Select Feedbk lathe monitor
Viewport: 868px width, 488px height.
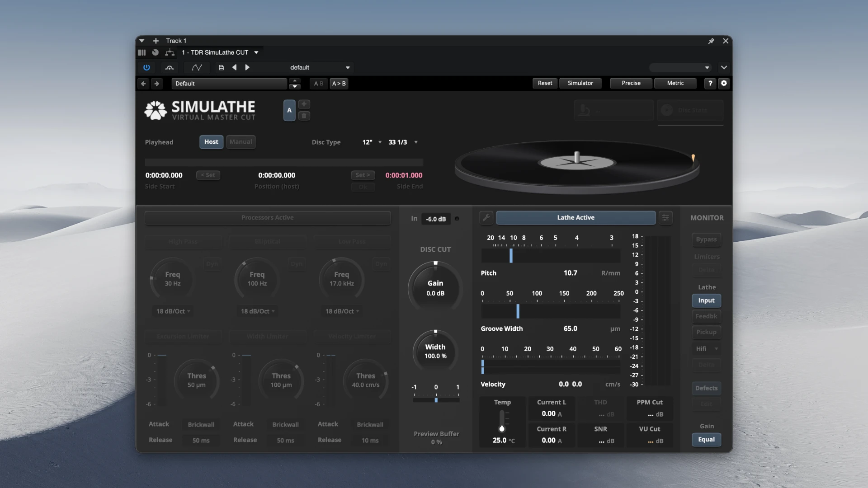(706, 316)
